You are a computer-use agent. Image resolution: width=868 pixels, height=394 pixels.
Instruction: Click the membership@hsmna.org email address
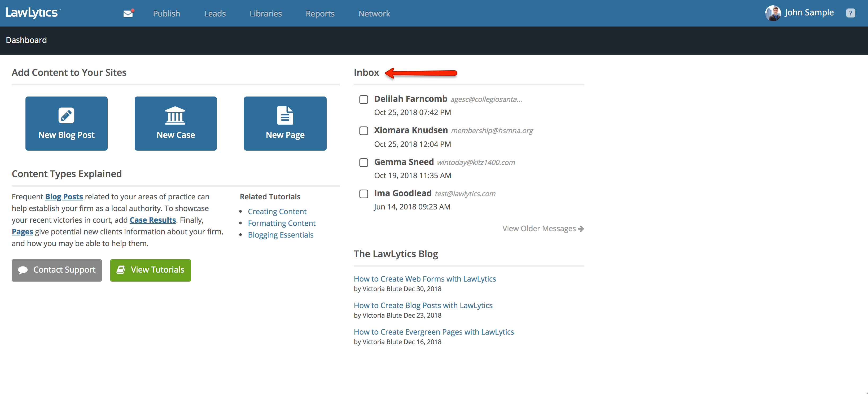pos(492,131)
